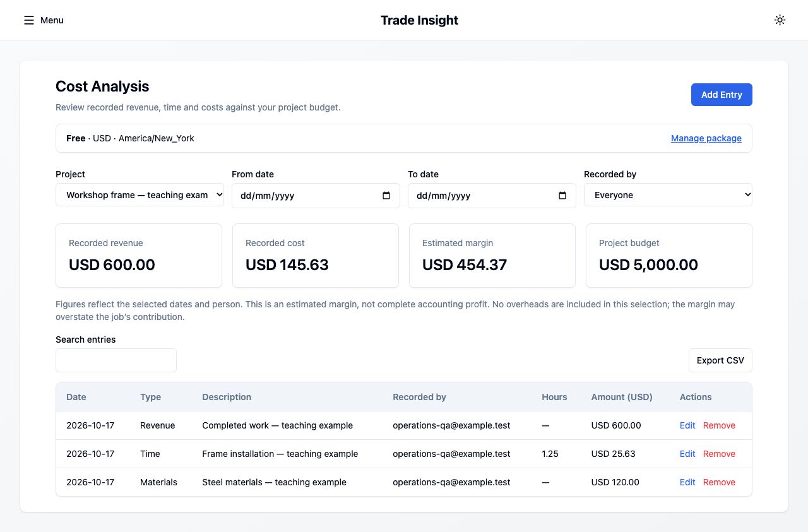The width and height of the screenshot is (808, 532).
Task: Edit the Steel materials entry
Action: (687, 482)
